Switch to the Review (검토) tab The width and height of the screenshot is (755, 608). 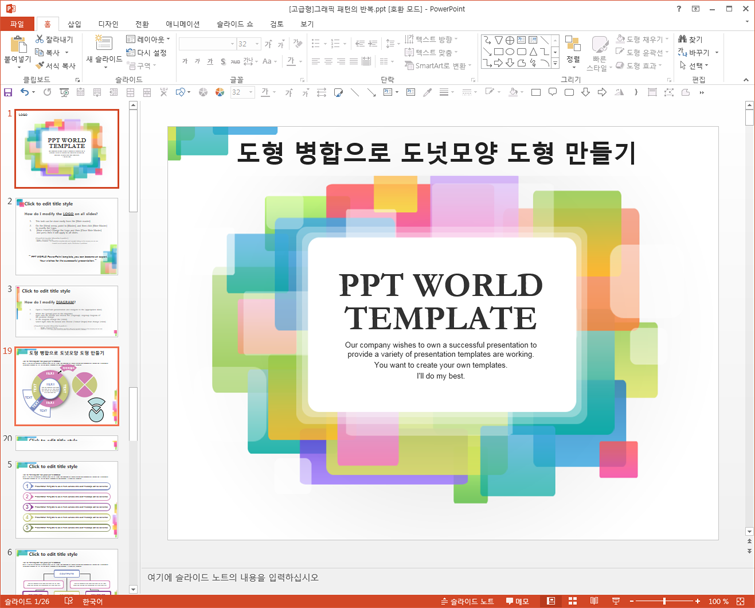pos(277,24)
